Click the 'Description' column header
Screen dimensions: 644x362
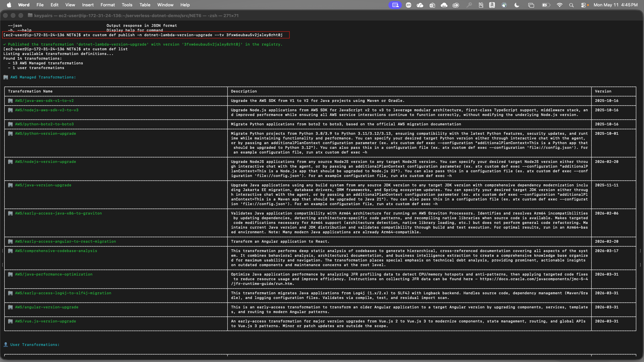click(244, 91)
